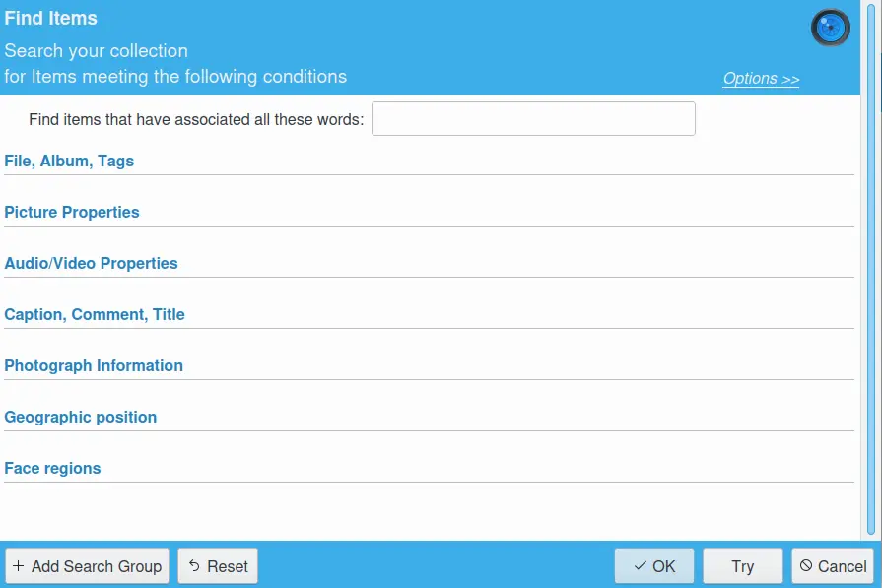
Task: Show the Photograph Information section
Action: [94, 365]
